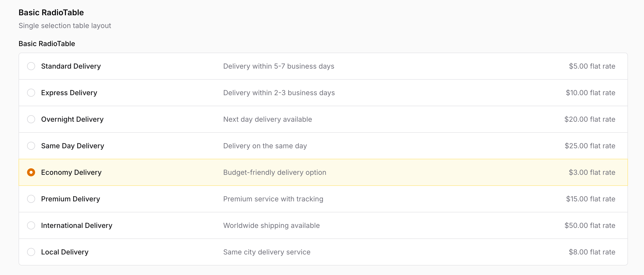
Task: Click the Express Delivery label
Action: 69,93
